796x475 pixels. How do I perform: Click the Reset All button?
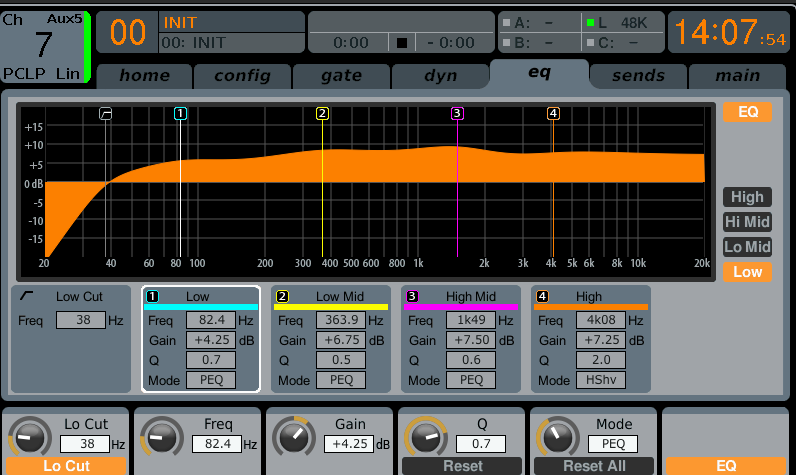594,466
